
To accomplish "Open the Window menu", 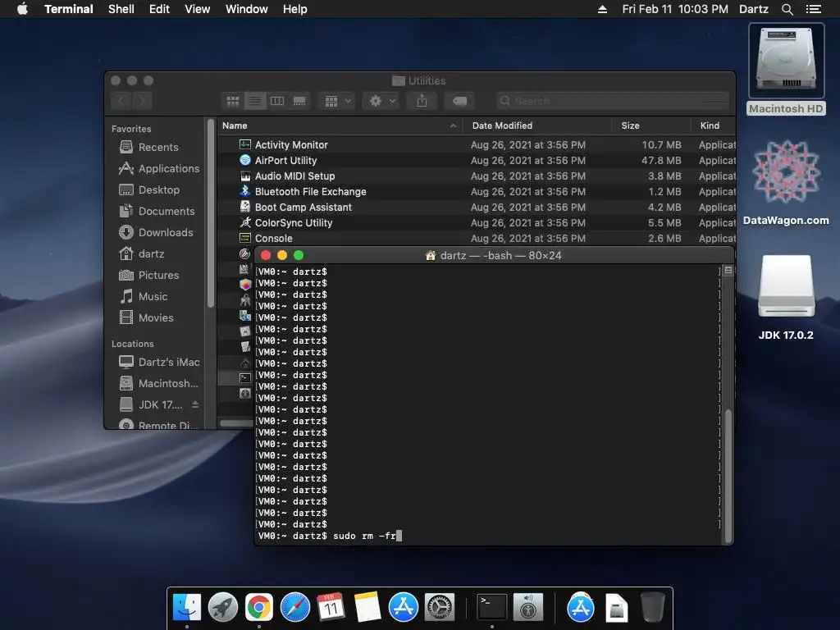I will (x=246, y=9).
